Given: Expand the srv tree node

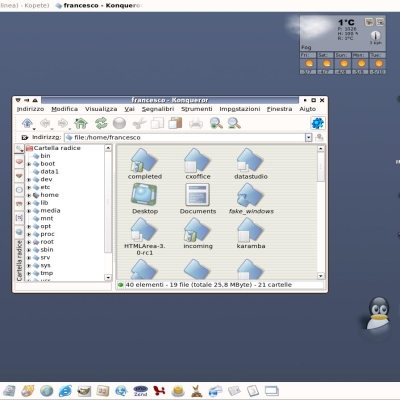Looking at the screenshot, I should pos(29,258).
